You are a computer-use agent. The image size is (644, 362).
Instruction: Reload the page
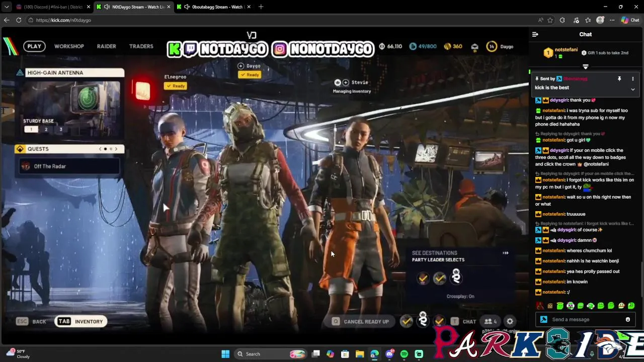point(19,20)
